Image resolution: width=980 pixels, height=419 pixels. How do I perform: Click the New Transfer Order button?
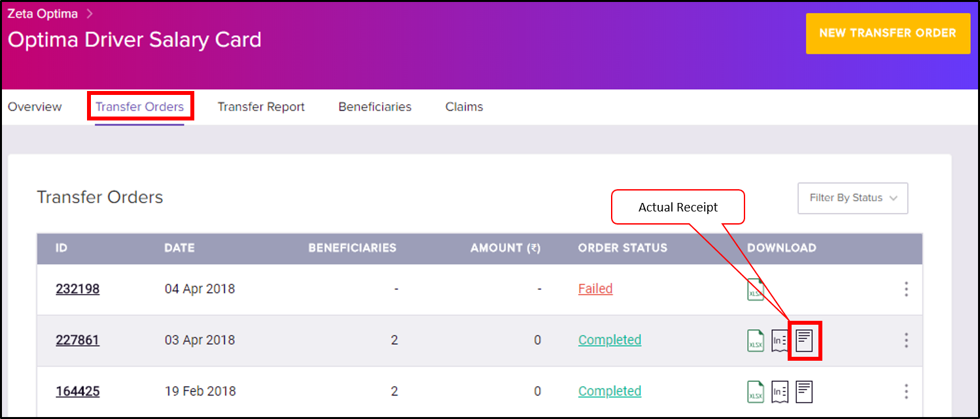[x=888, y=33]
